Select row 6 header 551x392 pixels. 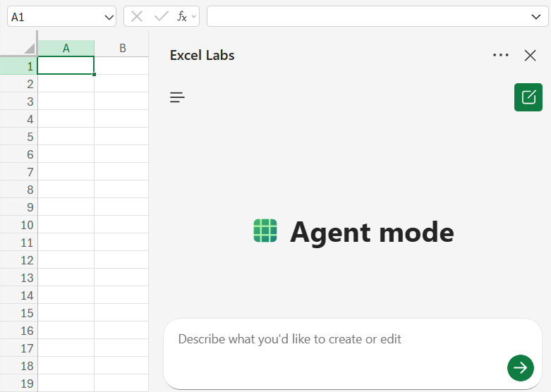coord(18,154)
